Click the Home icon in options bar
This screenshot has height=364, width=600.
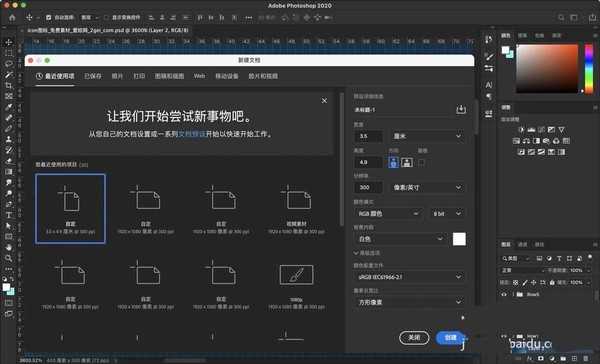12,17
